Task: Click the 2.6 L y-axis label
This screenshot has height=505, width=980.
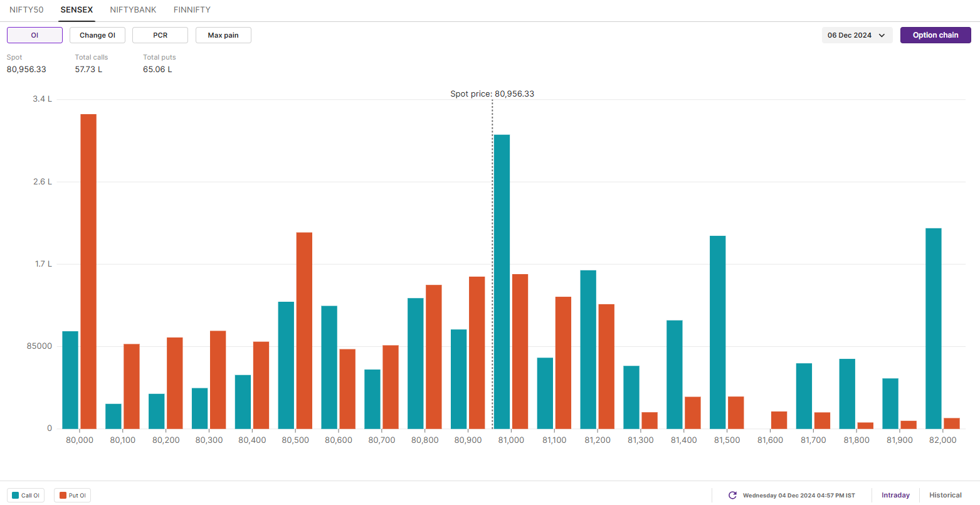Action: coord(43,182)
